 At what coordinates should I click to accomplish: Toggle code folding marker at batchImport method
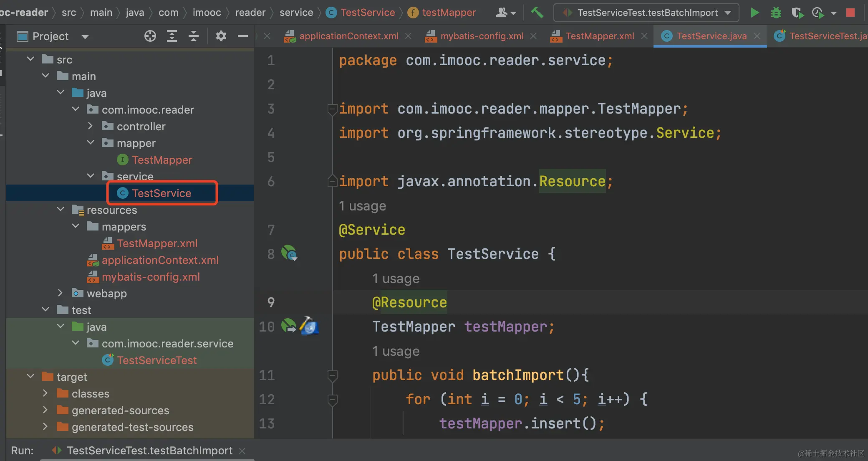[x=332, y=375]
